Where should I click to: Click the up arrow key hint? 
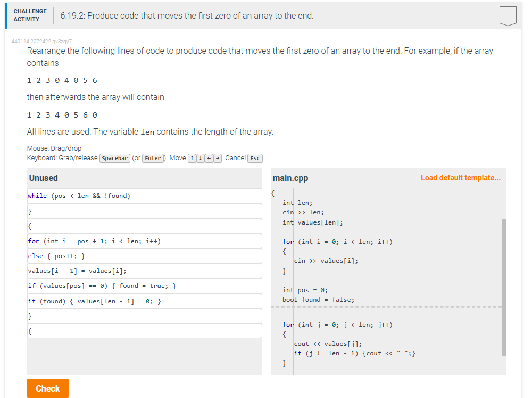pyautogui.click(x=192, y=159)
